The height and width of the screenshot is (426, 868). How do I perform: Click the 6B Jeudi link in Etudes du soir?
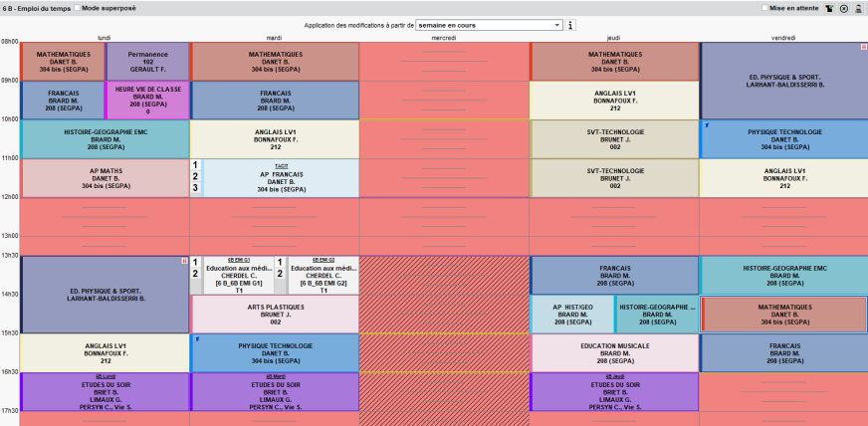coord(615,377)
